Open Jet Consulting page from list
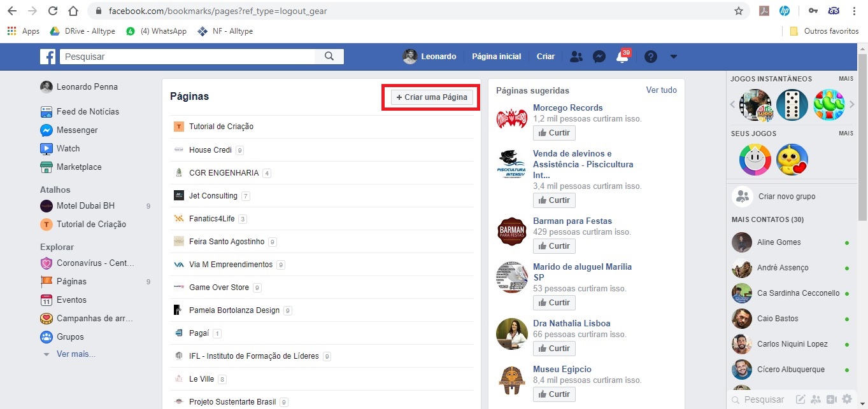Image resolution: width=868 pixels, height=409 pixels. coord(213,196)
